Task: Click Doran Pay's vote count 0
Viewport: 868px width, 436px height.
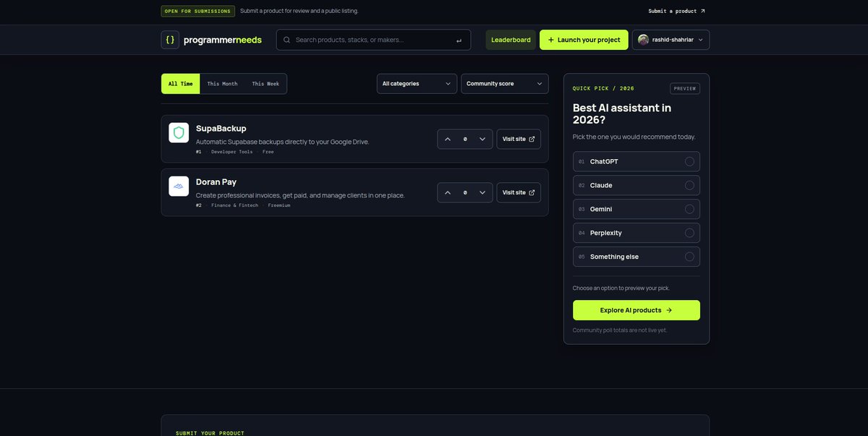Action: point(465,192)
